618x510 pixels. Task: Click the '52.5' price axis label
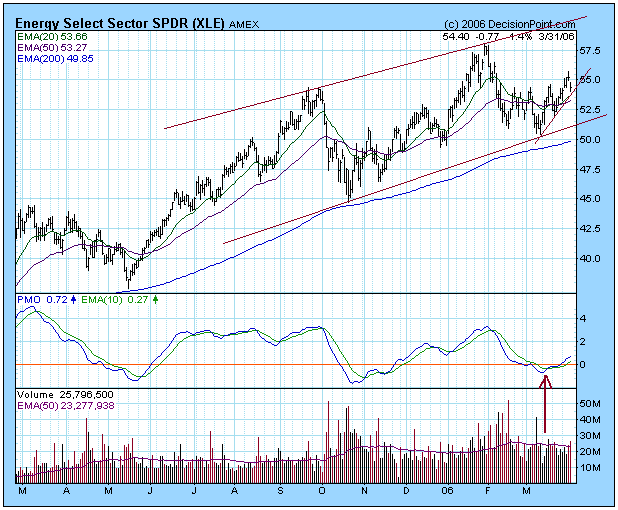point(590,109)
